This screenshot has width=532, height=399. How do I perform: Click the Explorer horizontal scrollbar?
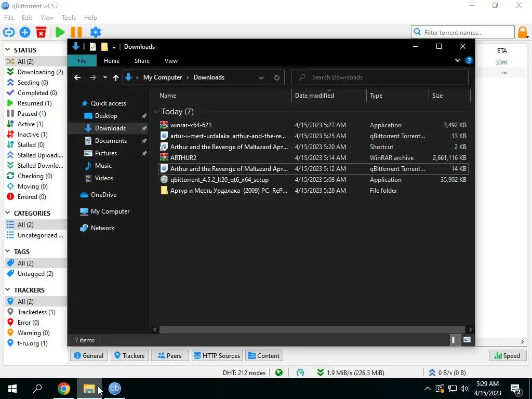[312, 329]
